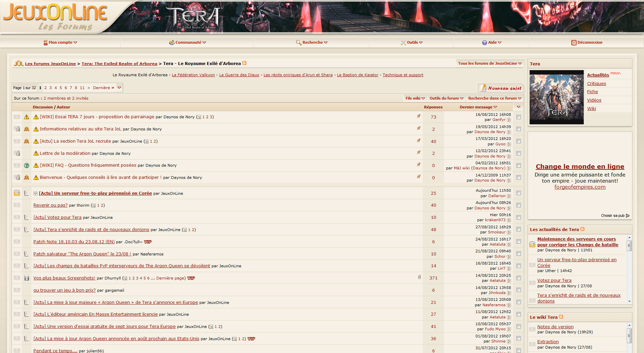Image resolution: width=644 pixels, height=353 pixels.
Task: Select the checkbox on La section Tera JoL recrute row
Action: tap(518, 141)
